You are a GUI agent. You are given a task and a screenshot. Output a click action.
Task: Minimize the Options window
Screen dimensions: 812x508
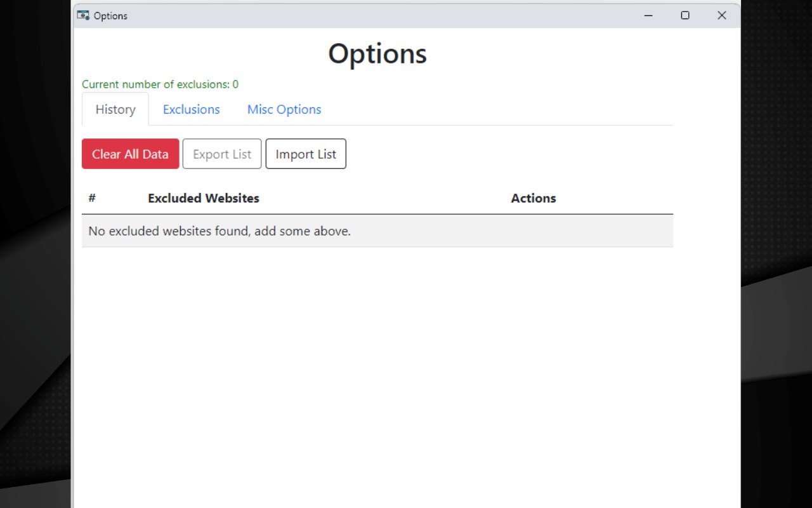click(648, 15)
